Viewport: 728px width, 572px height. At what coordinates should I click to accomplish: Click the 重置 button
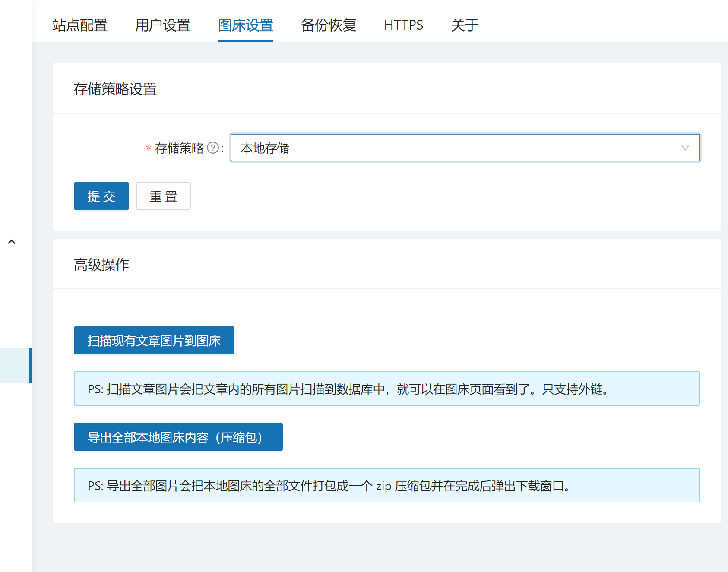[x=163, y=196]
